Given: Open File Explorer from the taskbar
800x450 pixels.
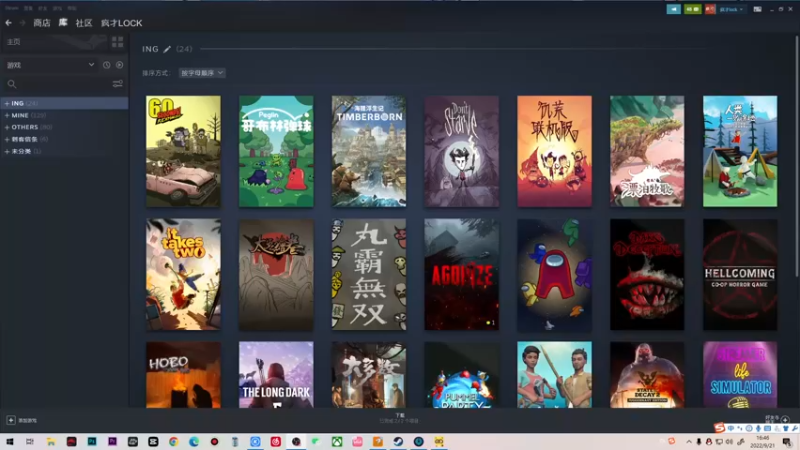Looking at the screenshot, I should [51, 441].
